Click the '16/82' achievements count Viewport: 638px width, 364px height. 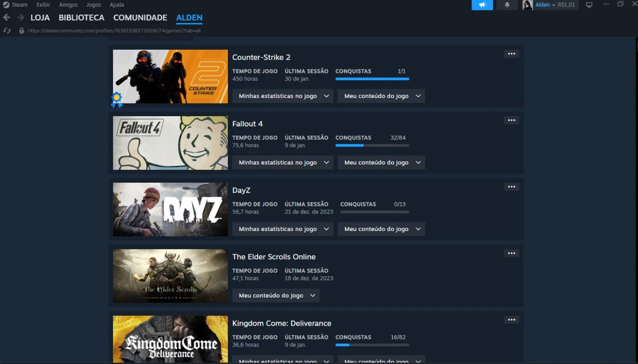tap(398, 337)
